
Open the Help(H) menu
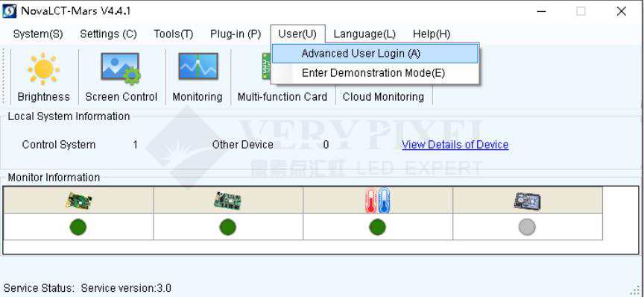[x=432, y=34]
